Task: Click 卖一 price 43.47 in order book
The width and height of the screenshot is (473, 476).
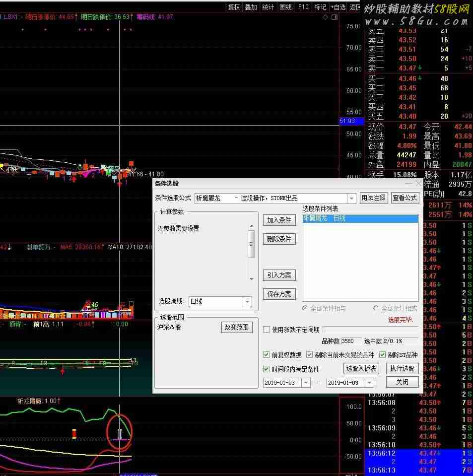Action: point(407,68)
